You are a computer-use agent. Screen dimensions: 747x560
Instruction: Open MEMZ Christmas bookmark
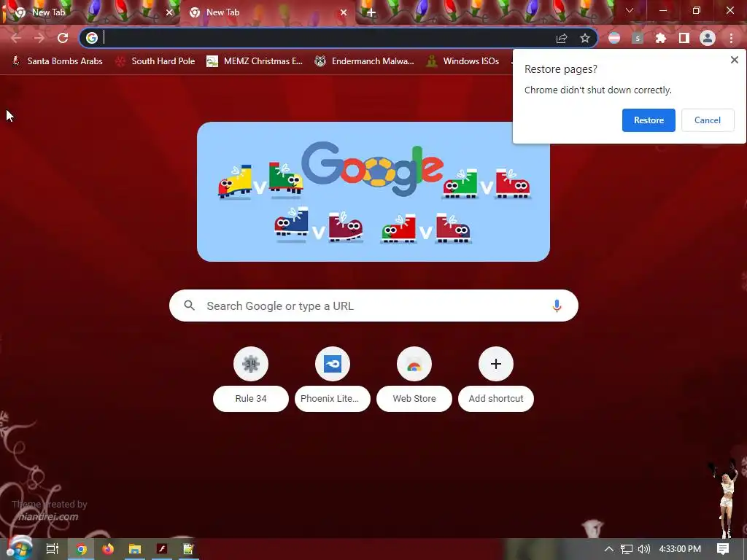click(x=255, y=61)
